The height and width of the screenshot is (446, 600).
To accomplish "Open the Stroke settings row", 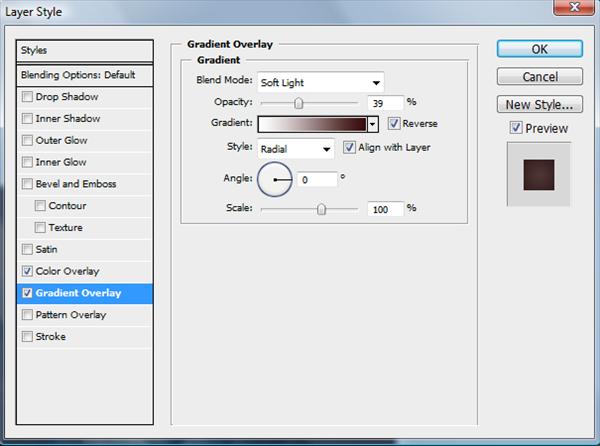I will click(x=85, y=337).
